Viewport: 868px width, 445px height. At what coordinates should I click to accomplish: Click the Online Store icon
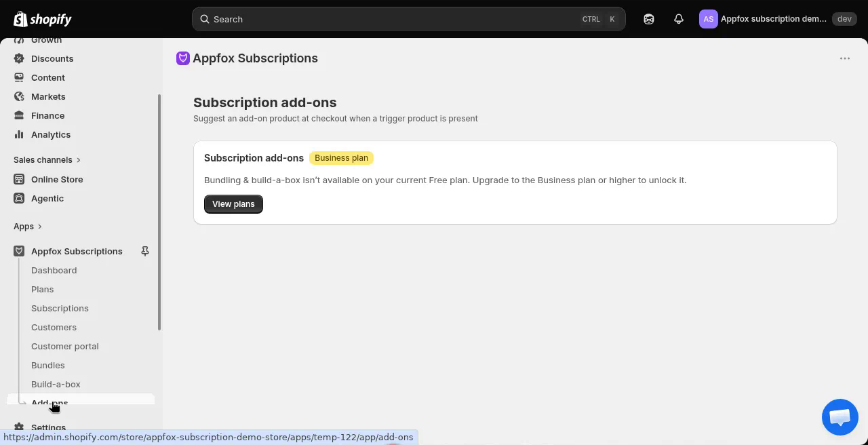(19, 179)
